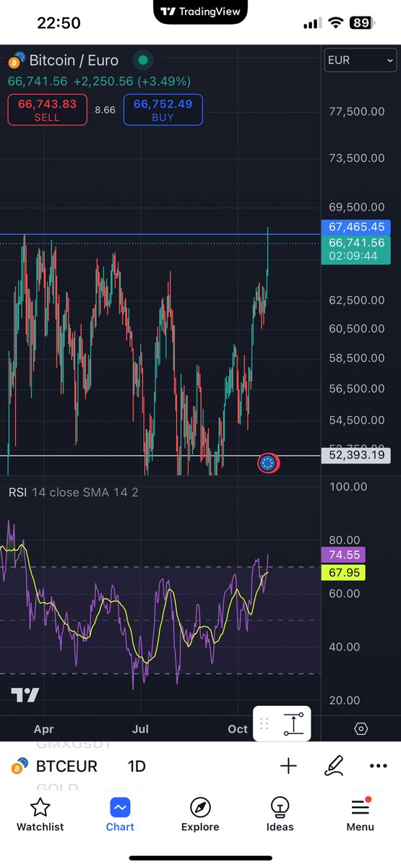Tap the Bitcoin Euro symbol logo

(16, 59)
